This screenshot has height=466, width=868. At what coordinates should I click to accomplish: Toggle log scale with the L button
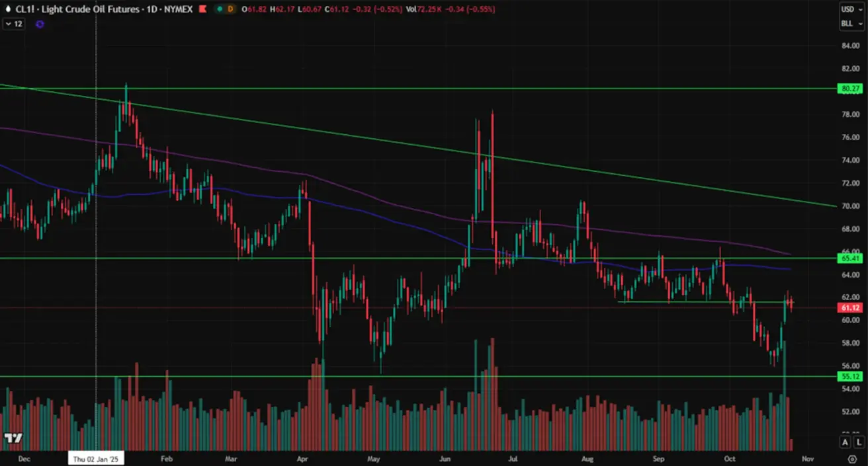tap(858, 442)
